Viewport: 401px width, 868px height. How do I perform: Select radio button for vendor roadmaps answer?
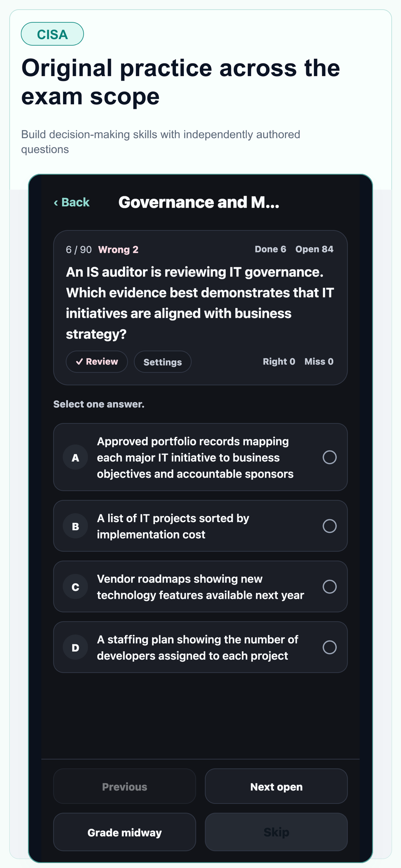tap(330, 587)
